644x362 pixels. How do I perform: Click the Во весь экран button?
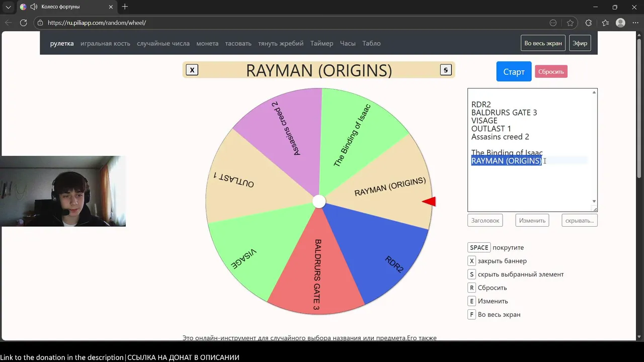click(543, 43)
